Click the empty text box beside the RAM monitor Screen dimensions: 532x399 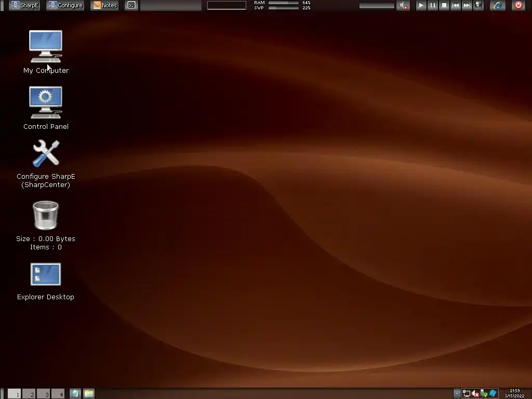pyautogui.click(x=227, y=5)
